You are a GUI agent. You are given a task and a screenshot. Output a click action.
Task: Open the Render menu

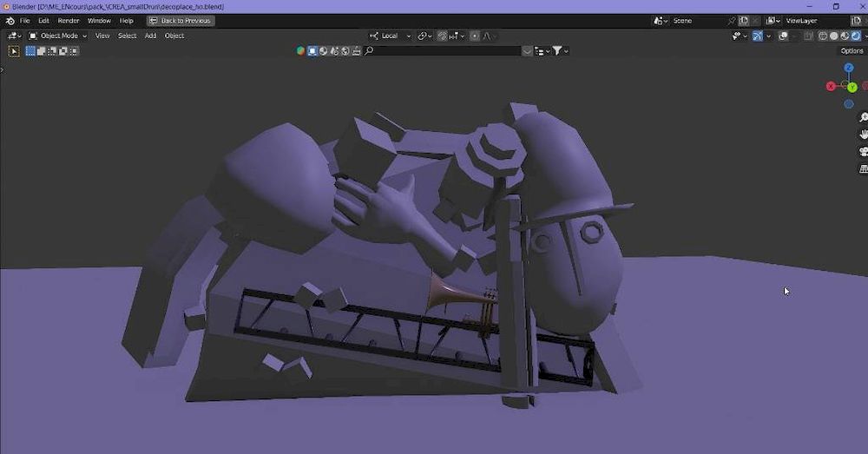(x=69, y=20)
